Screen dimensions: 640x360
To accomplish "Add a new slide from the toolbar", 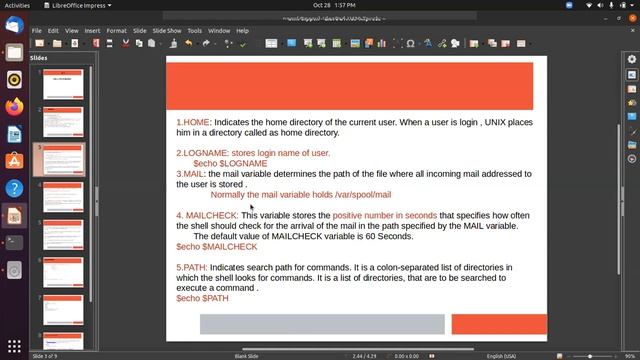I will [473, 43].
